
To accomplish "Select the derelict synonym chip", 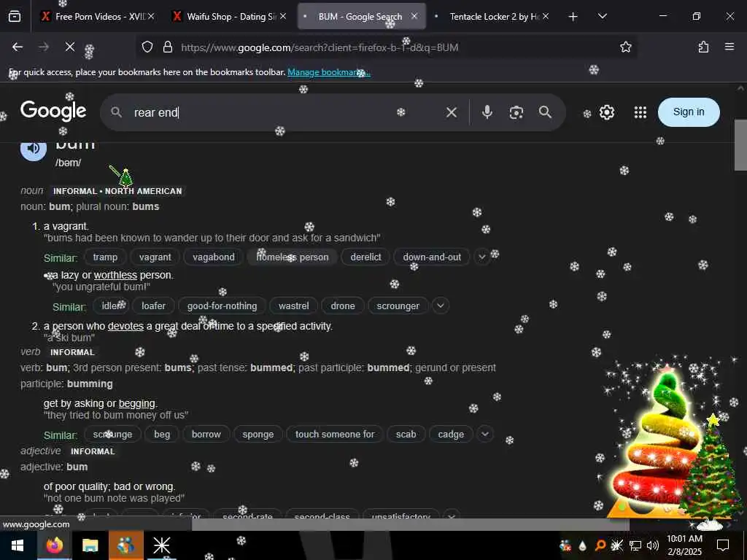I will coord(365,257).
